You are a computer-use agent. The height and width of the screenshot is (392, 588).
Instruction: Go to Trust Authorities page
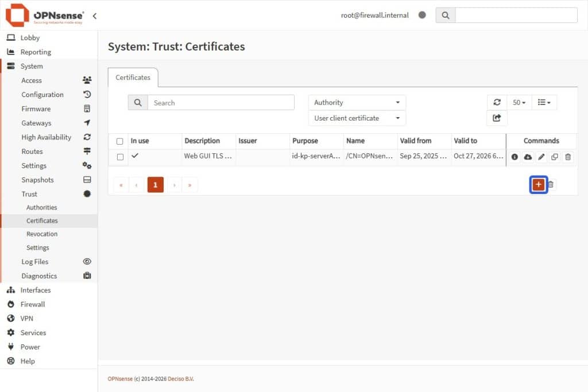pos(42,207)
